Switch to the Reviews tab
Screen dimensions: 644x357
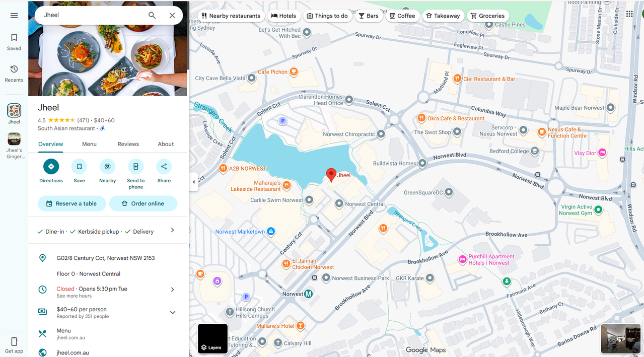128,144
